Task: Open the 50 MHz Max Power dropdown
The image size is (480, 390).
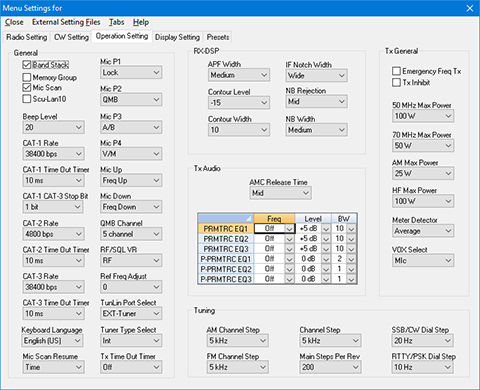Action: [423, 116]
